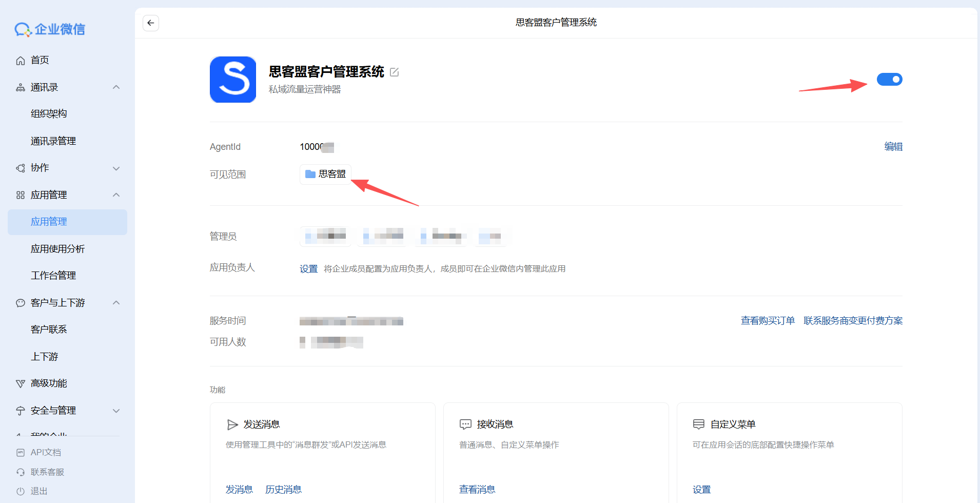Click the grid icon beside 应用管理 header
Screen dimensions: 980x503
21,195
